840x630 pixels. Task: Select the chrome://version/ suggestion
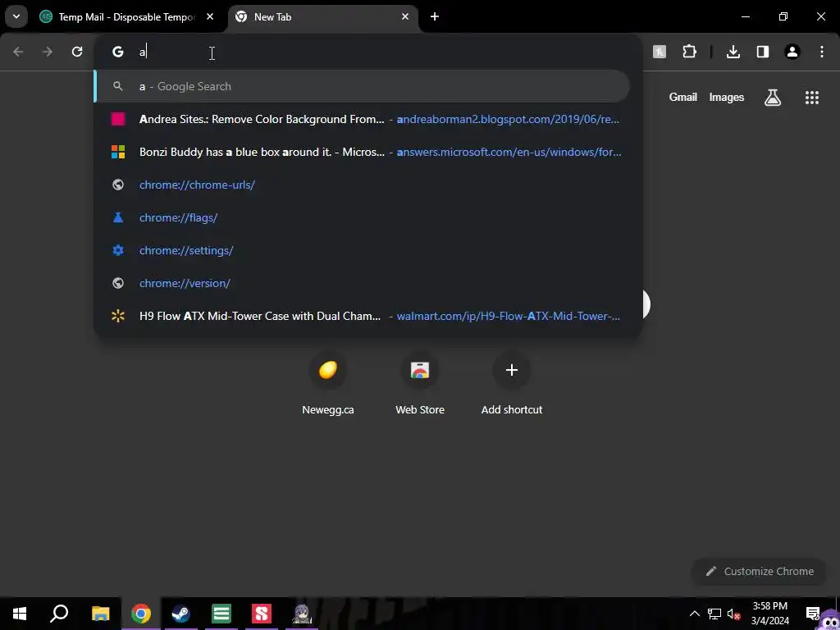click(x=368, y=283)
